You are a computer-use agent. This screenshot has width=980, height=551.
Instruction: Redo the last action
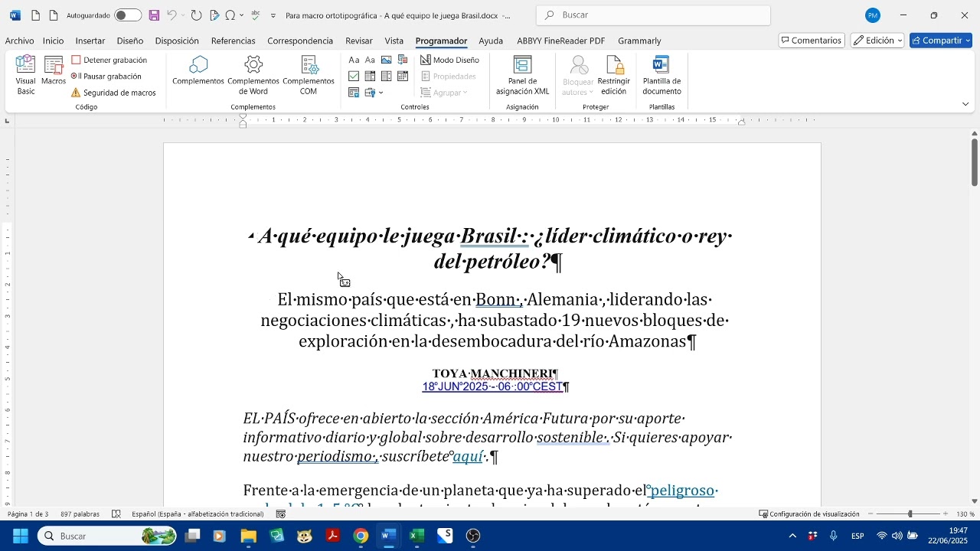click(197, 15)
